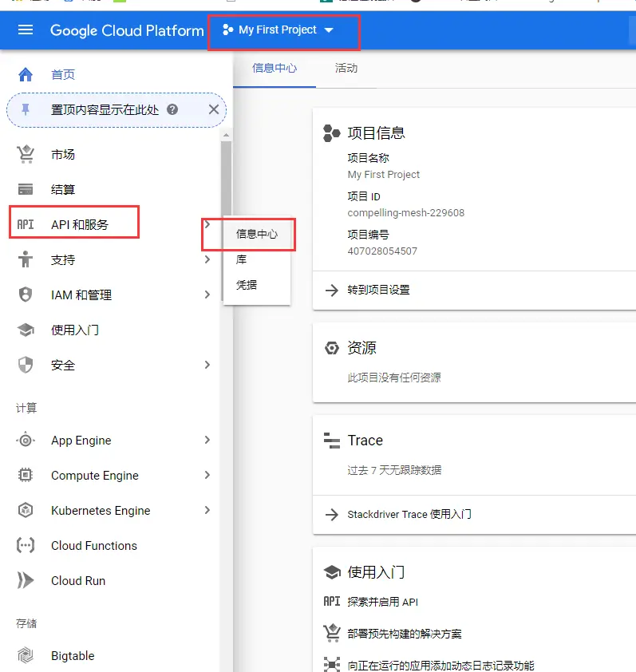The height and width of the screenshot is (672, 636).
Task: Open the 支持 support menu item
Action: point(63,259)
